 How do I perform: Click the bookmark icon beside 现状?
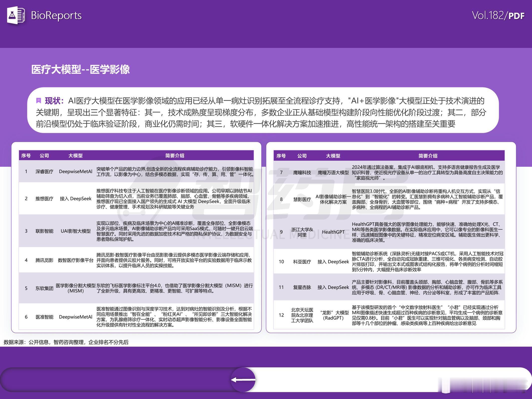tap(38, 101)
